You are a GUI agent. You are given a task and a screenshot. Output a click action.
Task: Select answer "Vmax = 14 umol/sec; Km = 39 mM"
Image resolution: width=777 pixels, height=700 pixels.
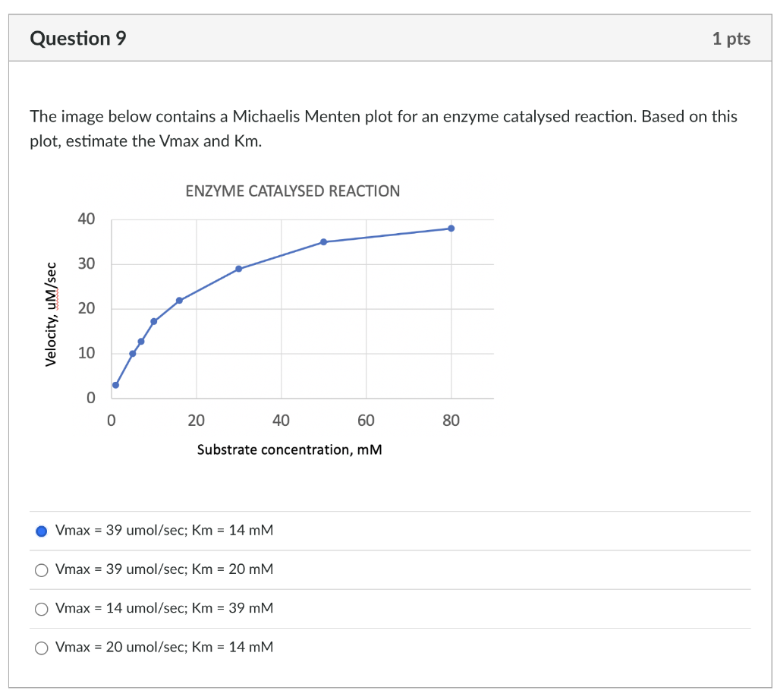(x=41, y=608)
